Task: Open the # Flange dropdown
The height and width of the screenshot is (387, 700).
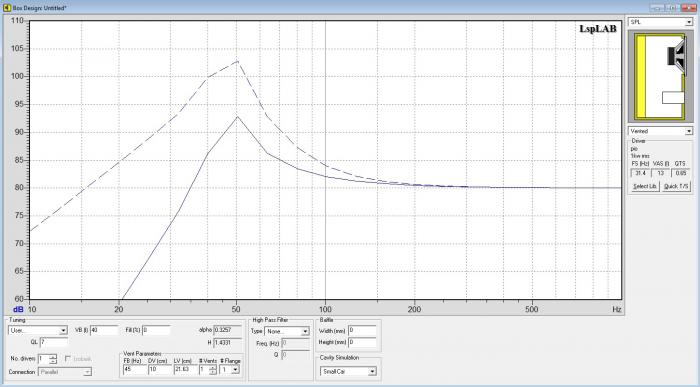Action: coord(229,370)
